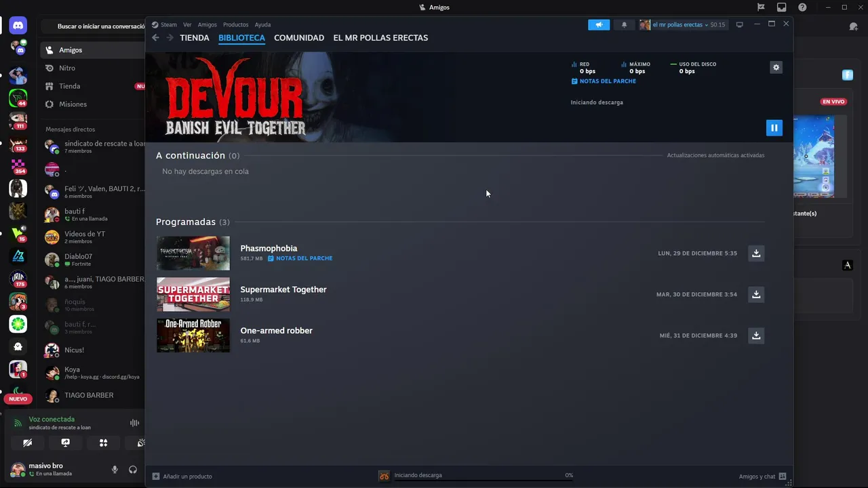Open the EL MR POLLAS ERECTAS profile tab
Viewport: 868px width, 488px height.
tap(380, 38)
